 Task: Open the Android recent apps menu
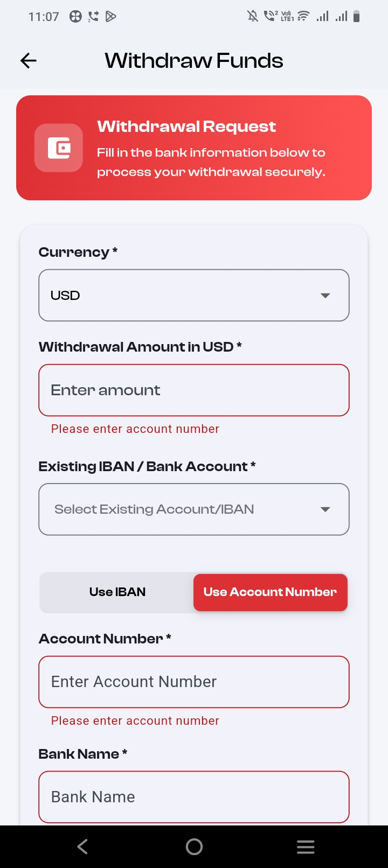(x=305, y=847)
